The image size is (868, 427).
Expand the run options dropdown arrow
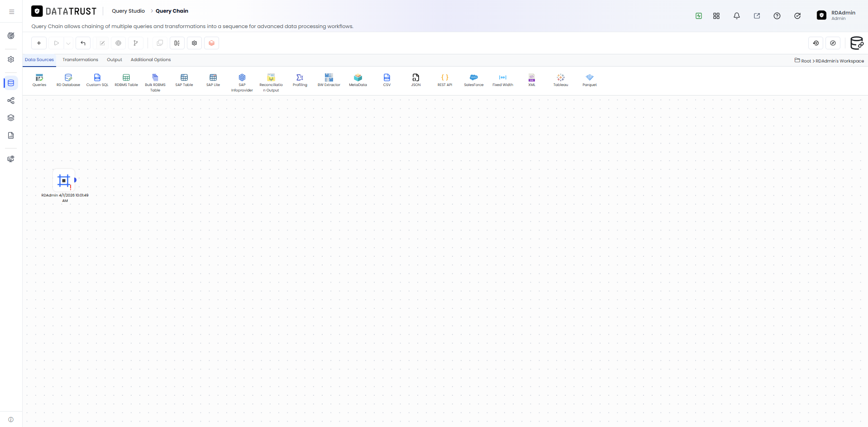[x=68, y=43]
